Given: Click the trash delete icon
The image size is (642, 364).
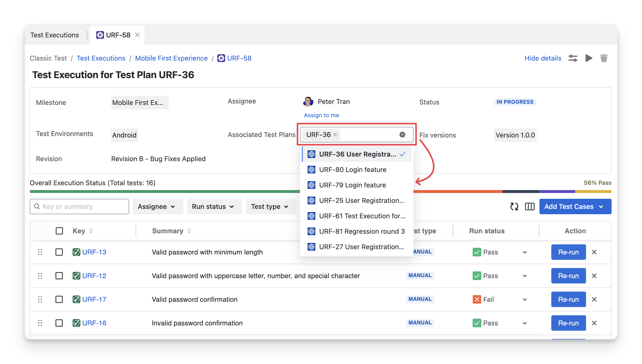Looking at the screenshot, I should 603,58.
